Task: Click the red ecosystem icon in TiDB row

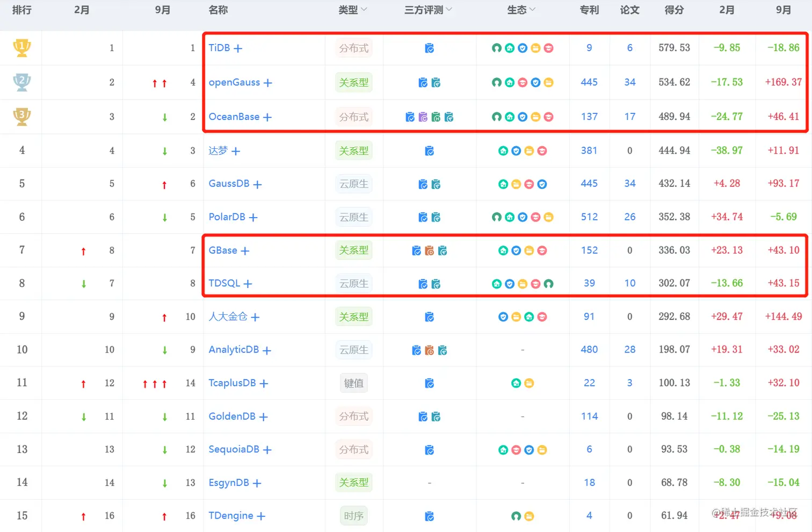Action: pyautogui.click(x=548, y=48)
